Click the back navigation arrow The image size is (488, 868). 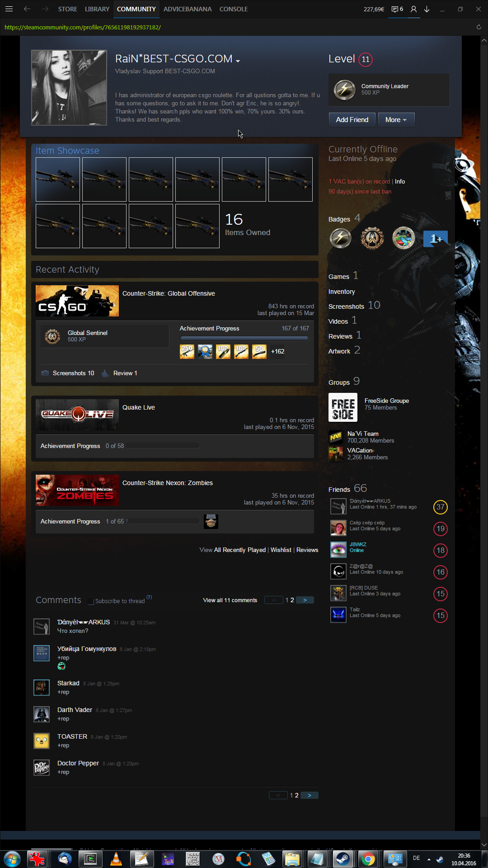tap(27, 9)
